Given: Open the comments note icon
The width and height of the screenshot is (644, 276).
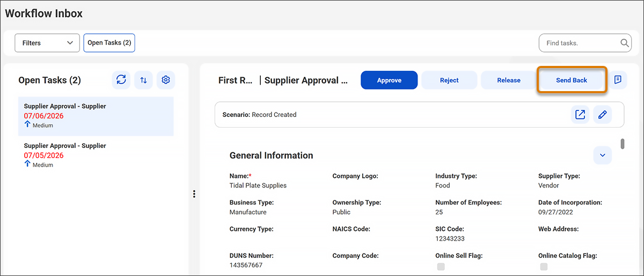Looking at the screenshot, I should click(x=618, y=80).
